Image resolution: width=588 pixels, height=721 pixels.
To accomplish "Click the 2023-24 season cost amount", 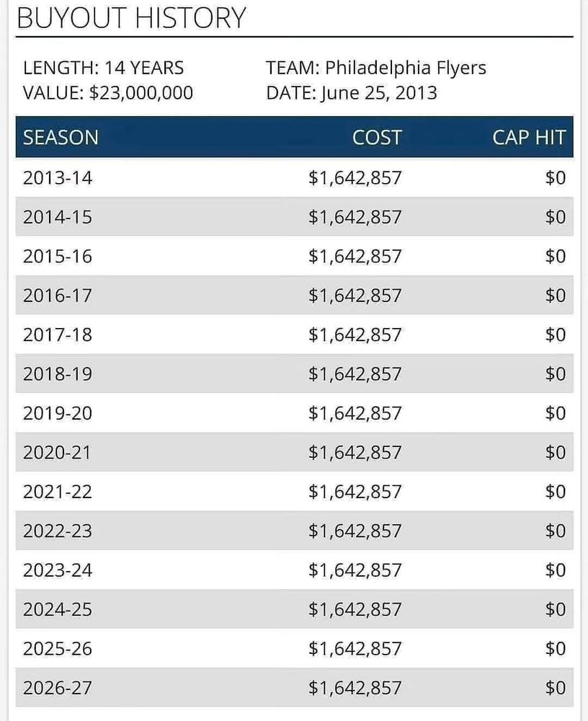I will click(355, 570).
